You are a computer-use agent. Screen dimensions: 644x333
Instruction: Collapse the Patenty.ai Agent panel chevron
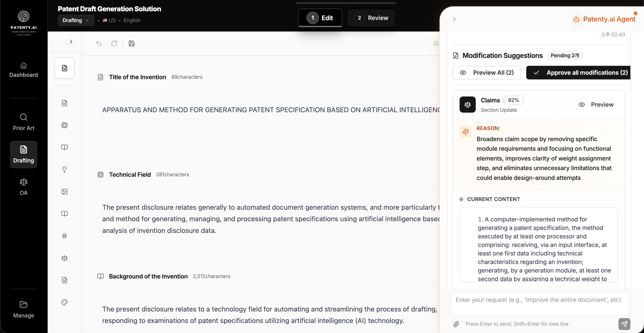point(454,19)
